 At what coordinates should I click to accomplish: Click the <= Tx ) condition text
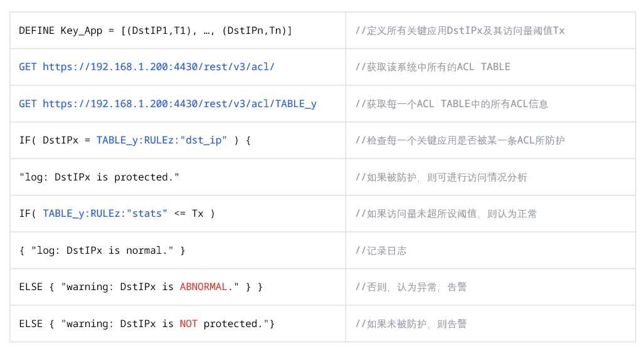coord(194,214)
